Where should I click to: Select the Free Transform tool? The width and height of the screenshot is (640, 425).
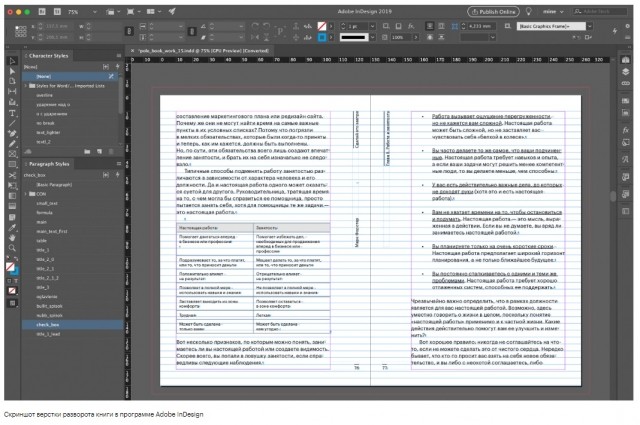[x=12, y=185]
